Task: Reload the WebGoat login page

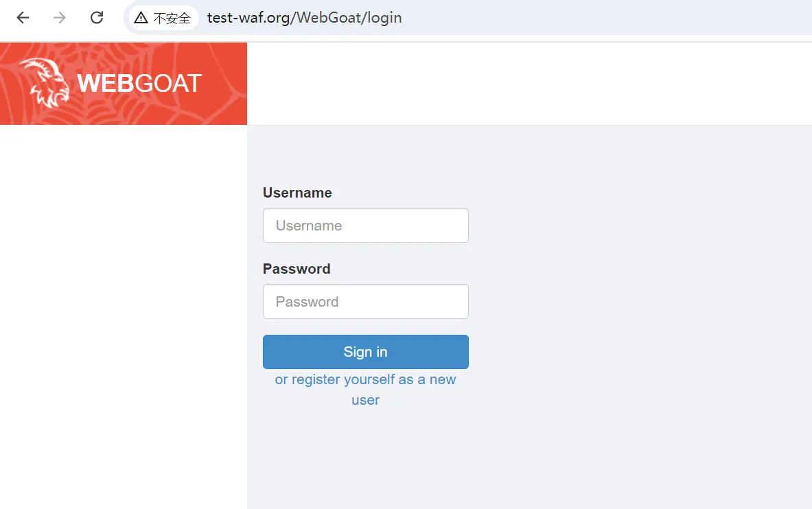Action: tap(97, 18)
